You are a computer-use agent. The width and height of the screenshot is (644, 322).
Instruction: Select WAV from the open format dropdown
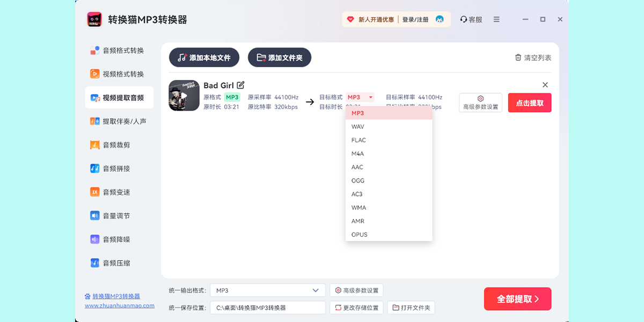tap(358, 126)
